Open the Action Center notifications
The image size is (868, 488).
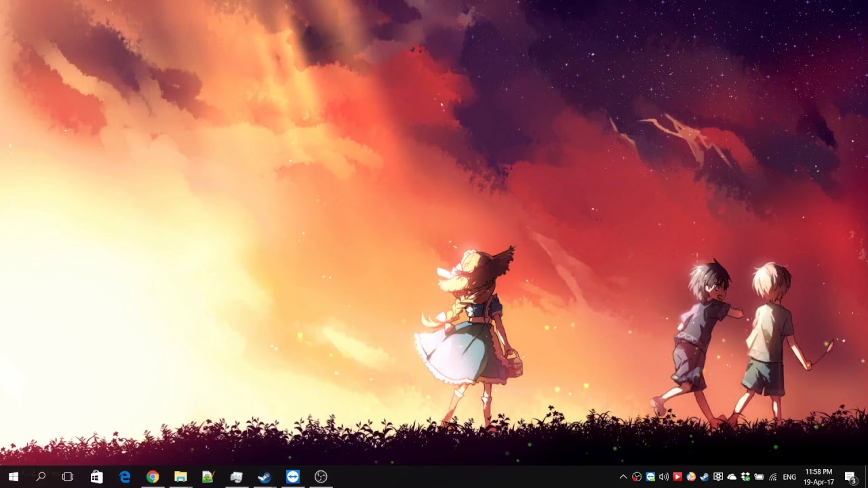(850, 477)
